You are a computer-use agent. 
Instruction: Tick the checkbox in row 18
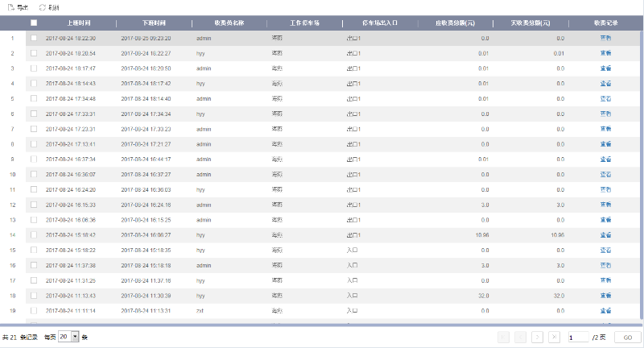click(34, 295)
